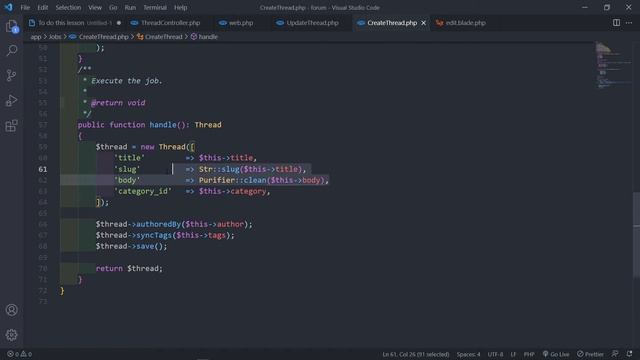Open the Edit menu
The image size is (640, 360).
point(42,7)
